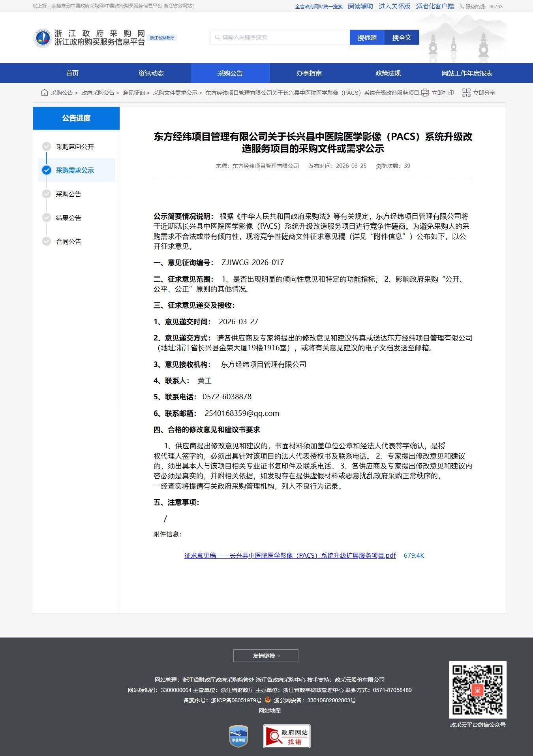Click the blue 事业单位 shield badge

(238, 736)
